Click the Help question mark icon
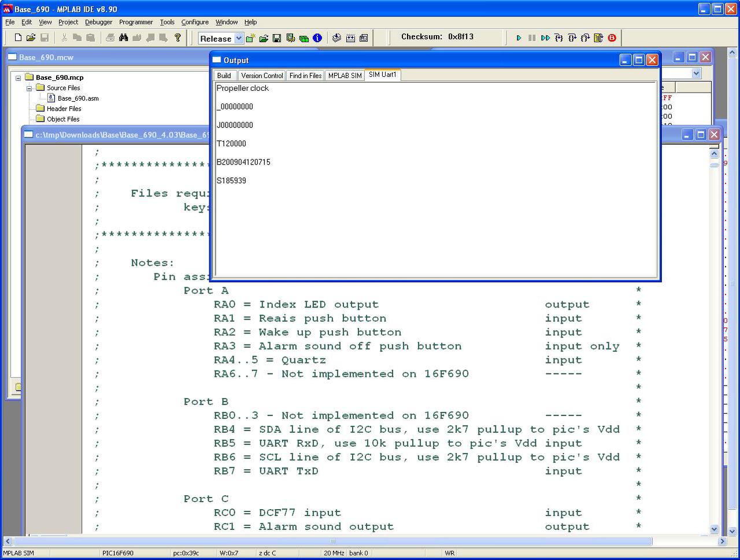The width and height of the screenshot is (740, 560). pyautogui.click(x=177, y=38)
